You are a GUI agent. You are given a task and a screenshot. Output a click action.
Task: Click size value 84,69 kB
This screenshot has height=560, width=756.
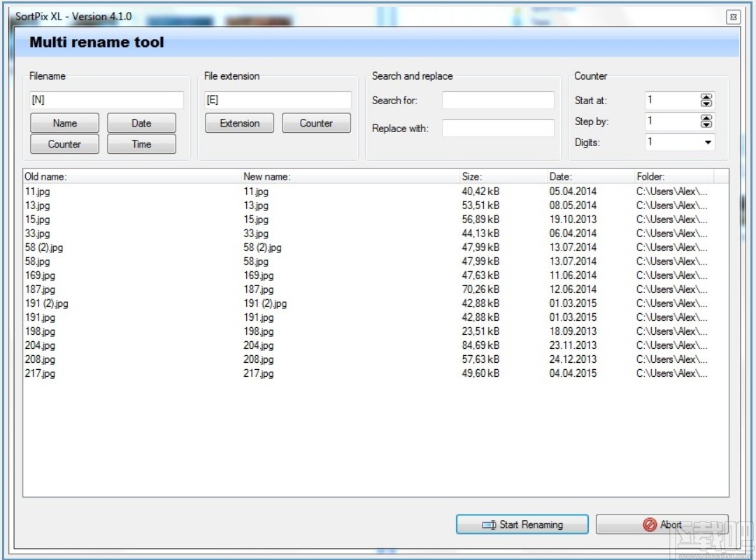coord(480,345)
